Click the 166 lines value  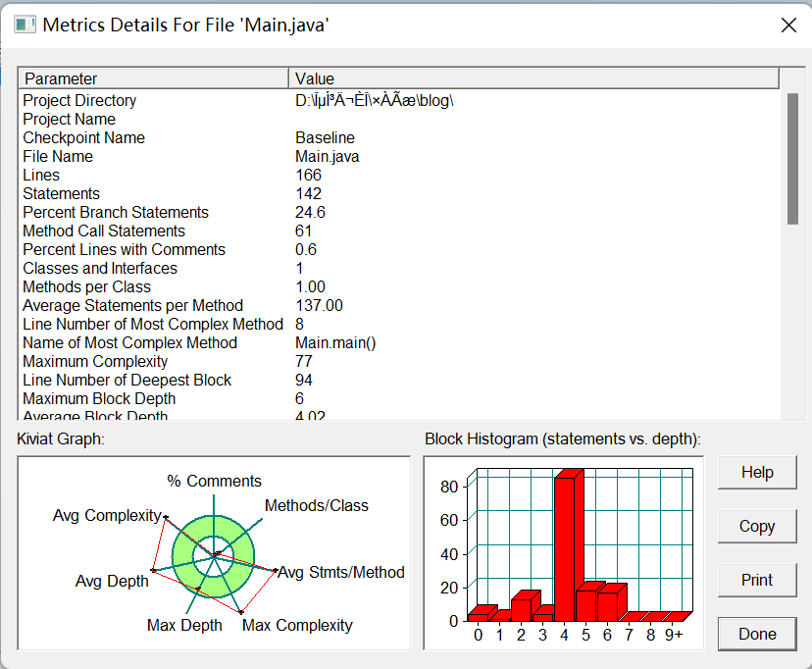(308, 175)
